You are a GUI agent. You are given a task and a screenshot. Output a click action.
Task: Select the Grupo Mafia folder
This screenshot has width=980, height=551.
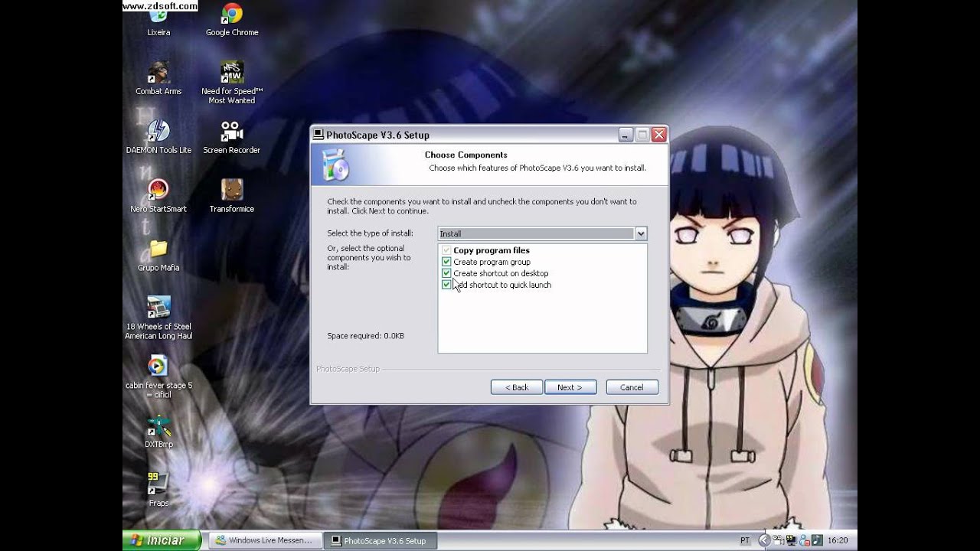[x=158, y=256]
